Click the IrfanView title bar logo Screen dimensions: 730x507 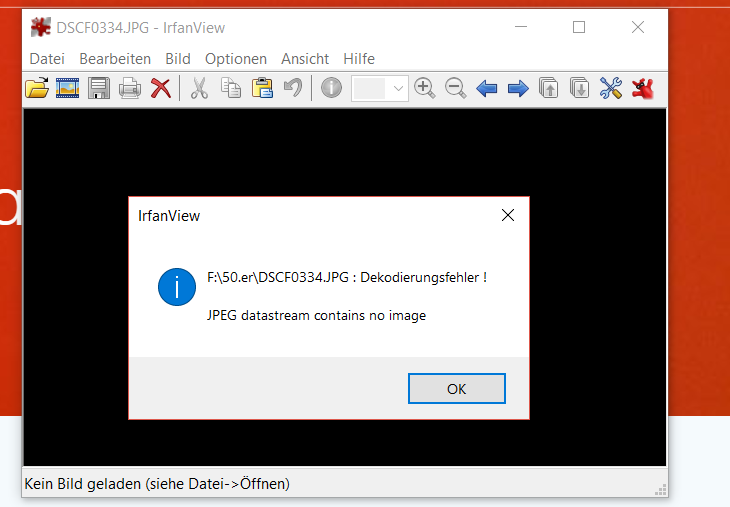[41, 27]
